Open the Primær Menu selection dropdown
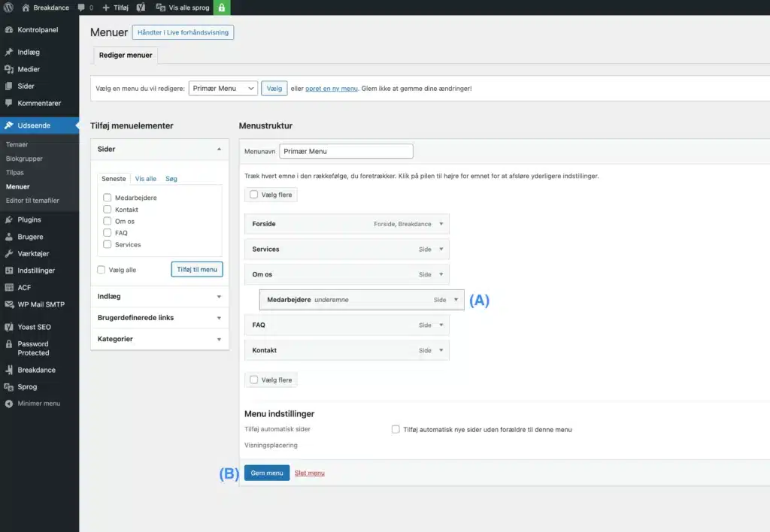 (223, 89)
